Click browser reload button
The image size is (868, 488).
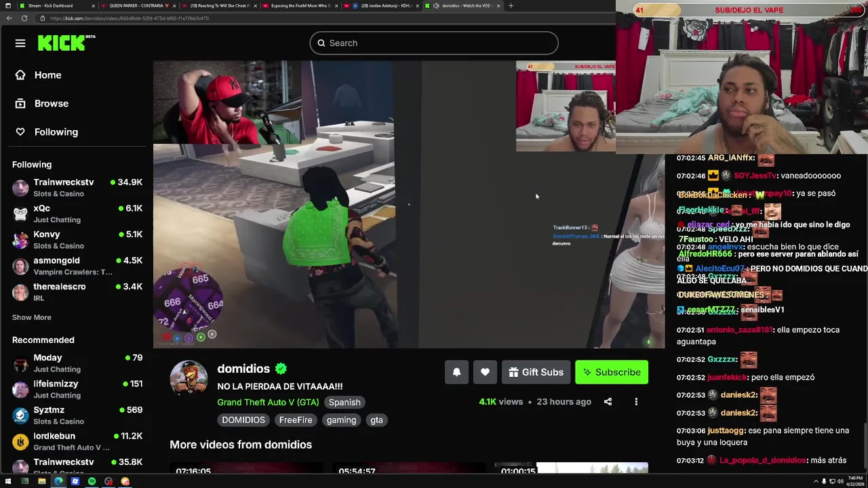[24, 18]
